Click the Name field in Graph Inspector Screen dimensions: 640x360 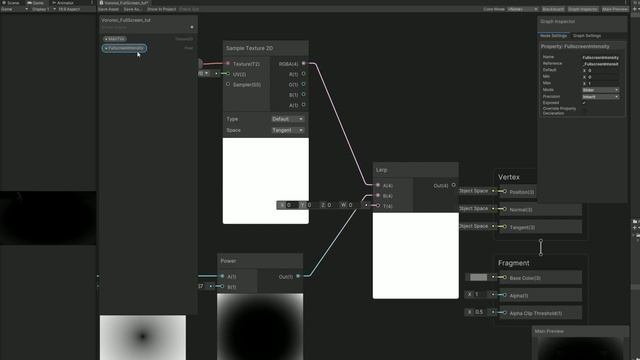(600, 58)
